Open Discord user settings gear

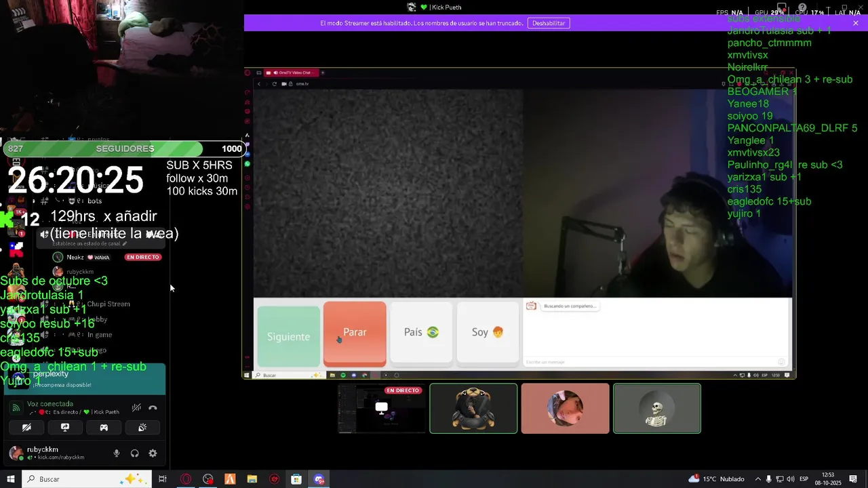click(153, 453)
